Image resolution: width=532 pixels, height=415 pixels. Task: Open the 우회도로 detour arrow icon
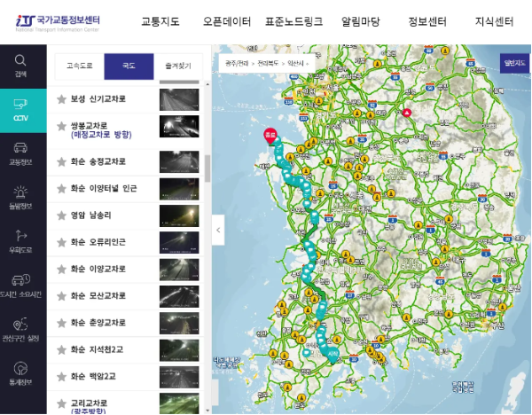click(x=20, y=242)
